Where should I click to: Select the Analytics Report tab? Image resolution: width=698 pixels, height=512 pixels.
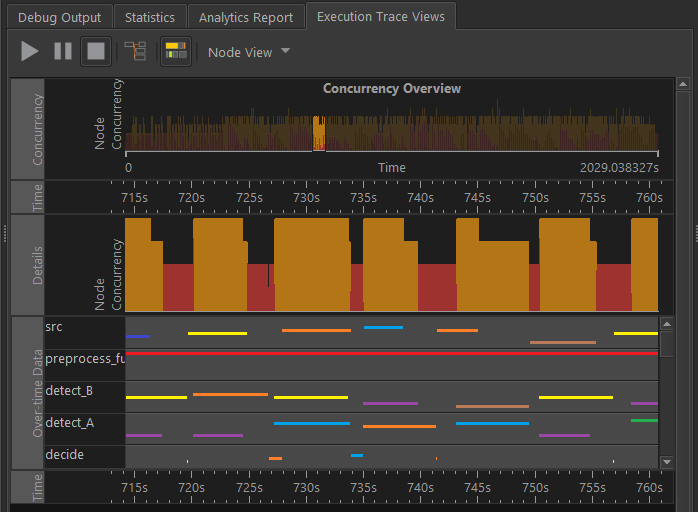click(246, 17)
